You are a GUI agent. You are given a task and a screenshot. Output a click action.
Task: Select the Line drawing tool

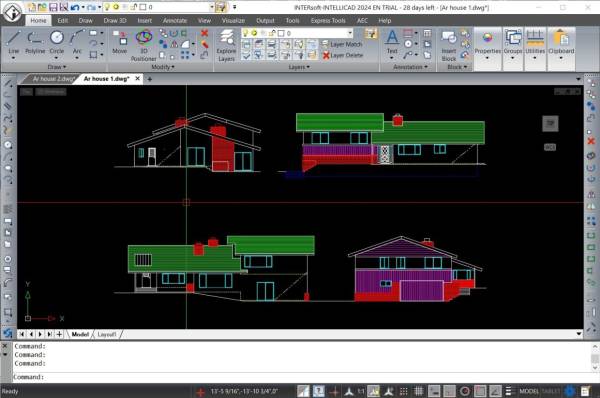[13, 41]
